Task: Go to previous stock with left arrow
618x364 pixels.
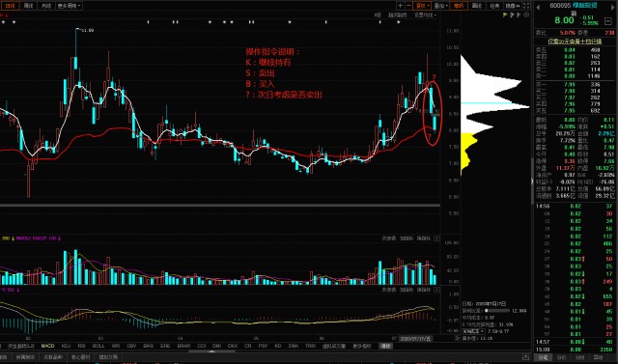Action: [x=538, y=8]
